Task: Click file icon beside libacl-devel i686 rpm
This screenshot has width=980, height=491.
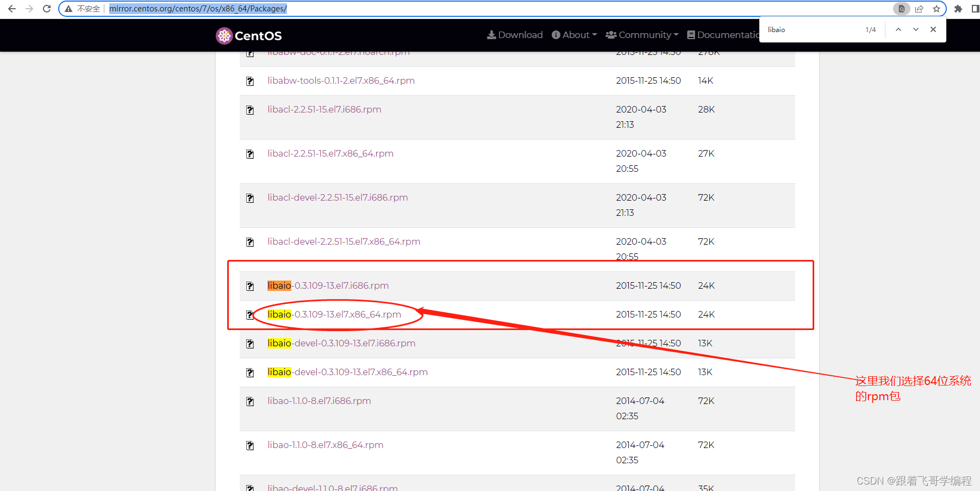Action: [250, 198]
